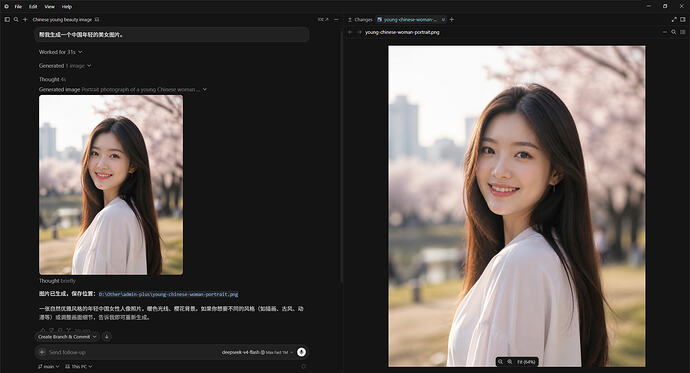Toggle the left sidebar panel icon
The image size is (690, 373).
click(7, 19)
